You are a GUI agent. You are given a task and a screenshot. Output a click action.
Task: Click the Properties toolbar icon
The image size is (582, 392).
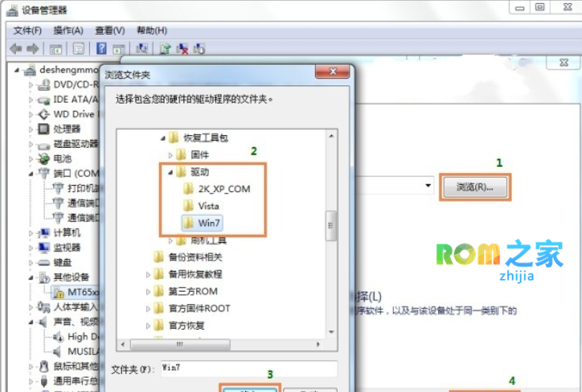pos(79,48)
